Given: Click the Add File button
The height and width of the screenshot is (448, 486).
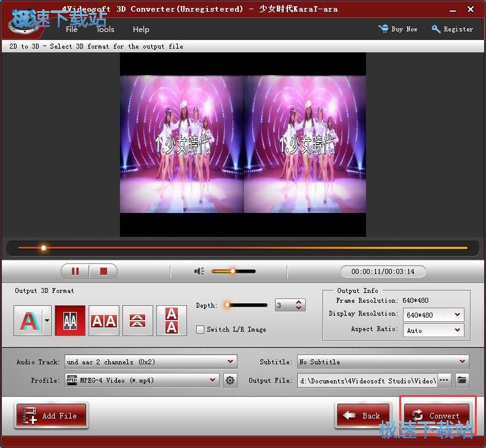Looking at the screenshot, I should click(x=52, y=415).
